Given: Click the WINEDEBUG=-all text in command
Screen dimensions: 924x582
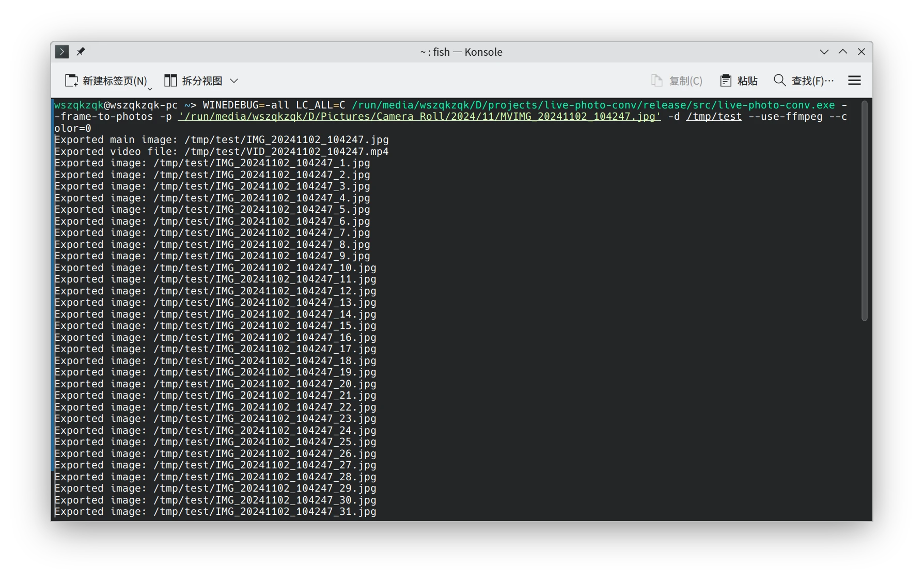Looking at the screenshot, I should pyautogui.click(x=246, y=105).
